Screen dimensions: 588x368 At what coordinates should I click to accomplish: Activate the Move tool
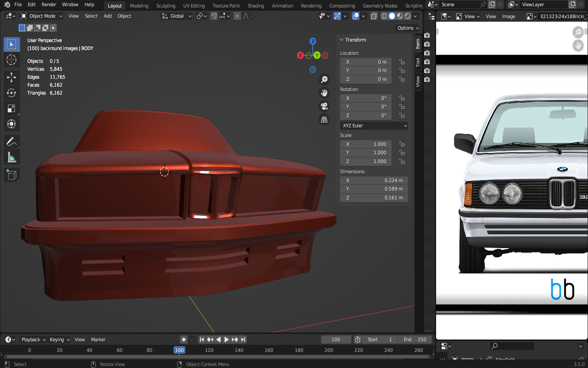(x=11, y=77)
